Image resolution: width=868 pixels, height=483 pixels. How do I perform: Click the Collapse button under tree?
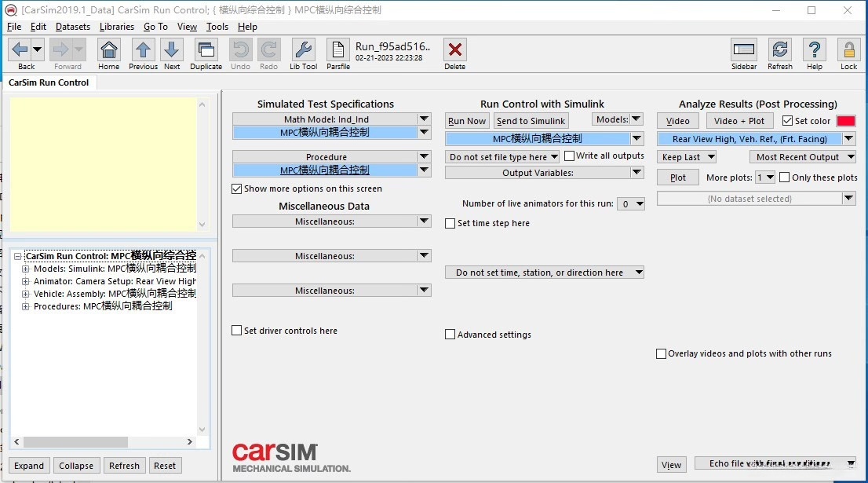click(x=76, y=466)
